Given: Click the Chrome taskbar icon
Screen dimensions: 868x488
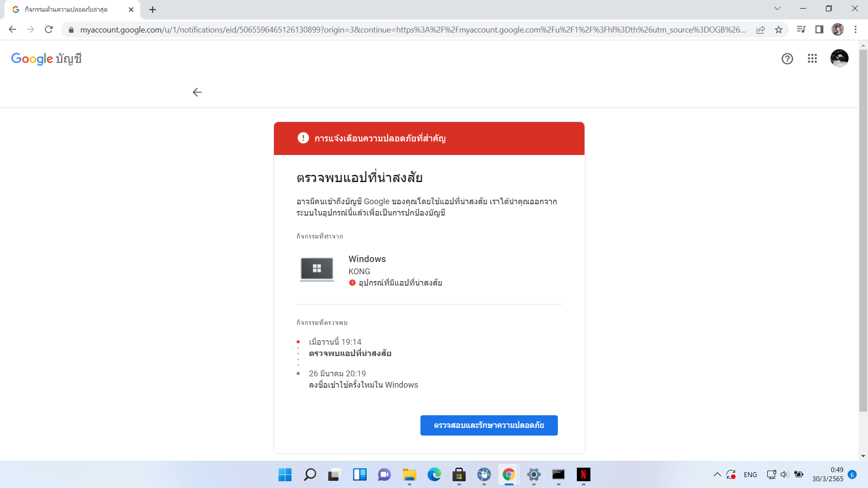Looking at the screenshot, I should 509,475.
